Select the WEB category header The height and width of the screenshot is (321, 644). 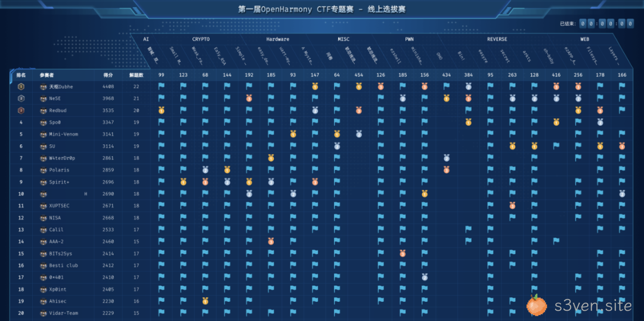coord(585,39)
